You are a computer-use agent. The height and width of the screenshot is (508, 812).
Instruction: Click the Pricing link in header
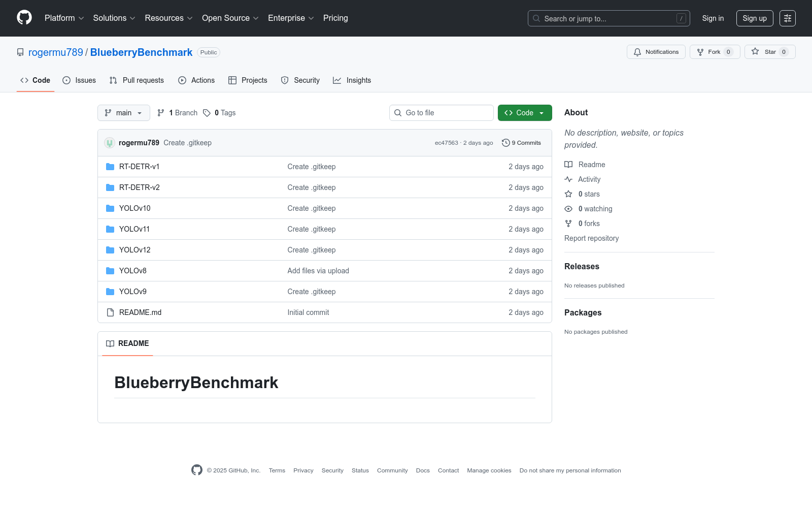tap(335, 18)
